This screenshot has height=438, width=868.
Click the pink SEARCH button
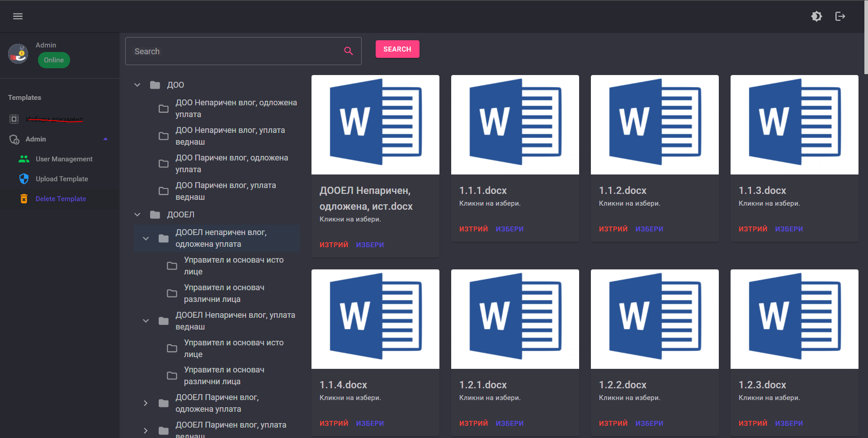(397, 49)
